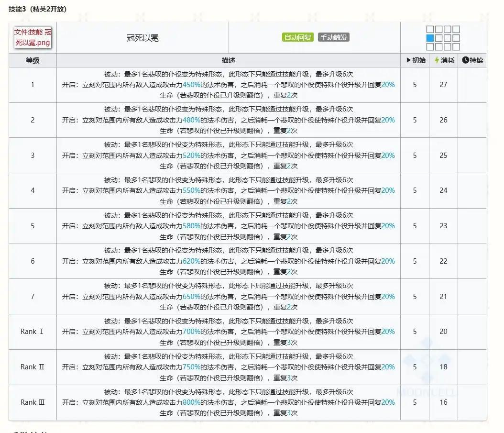Click the SP cost value 16
The width and height of the screenshot is (504, 433).
pyautogui.click(x=443, y=402)
